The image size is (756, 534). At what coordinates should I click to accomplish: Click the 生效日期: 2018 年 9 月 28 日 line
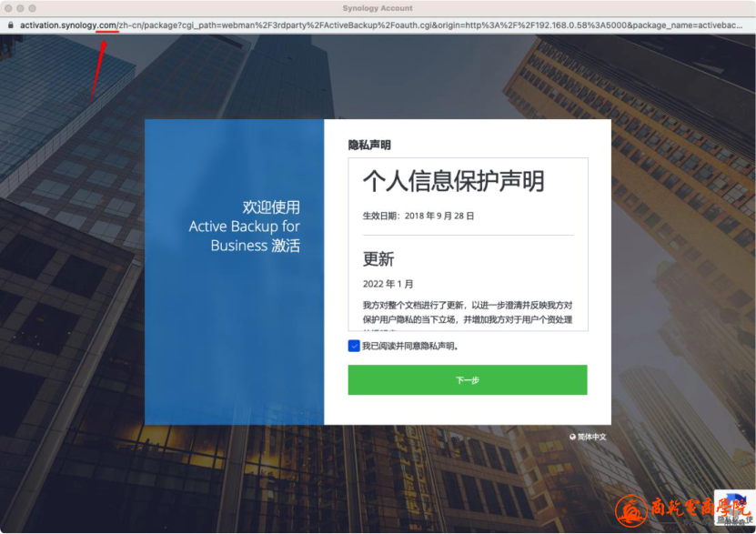pos(418,216)
